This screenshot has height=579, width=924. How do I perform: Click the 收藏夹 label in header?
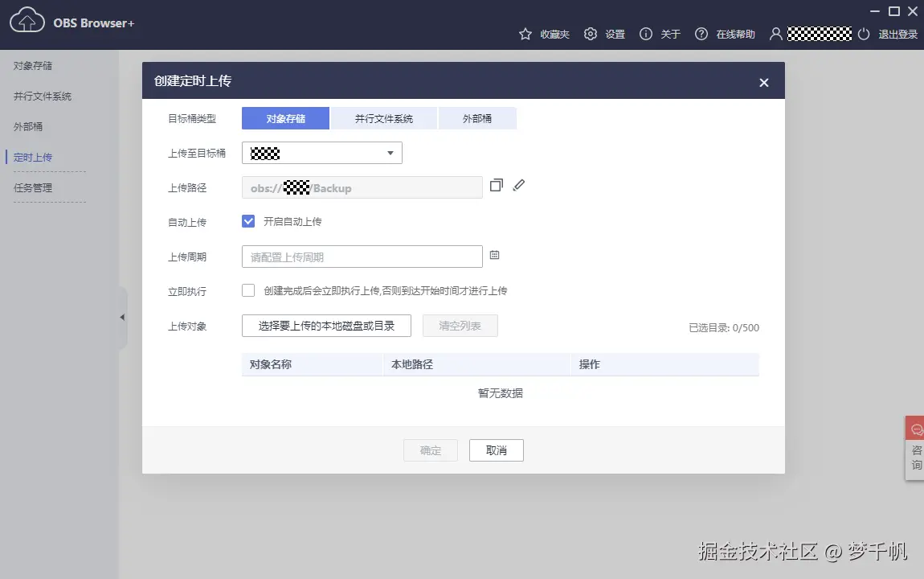(x=555, y=35)
